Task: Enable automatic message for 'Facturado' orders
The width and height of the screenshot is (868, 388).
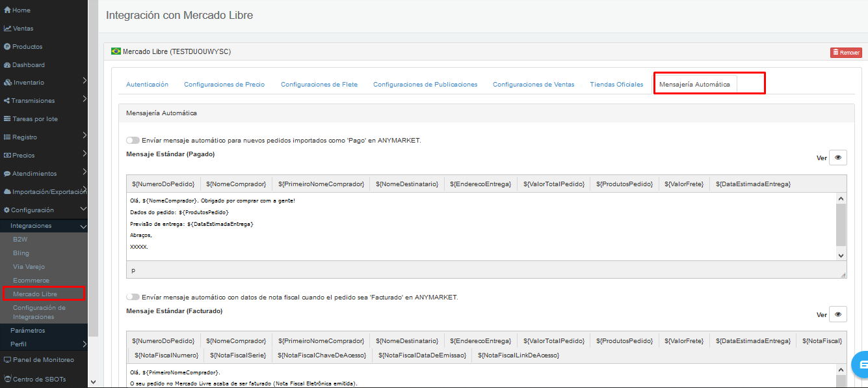Action: click(133, 297)
